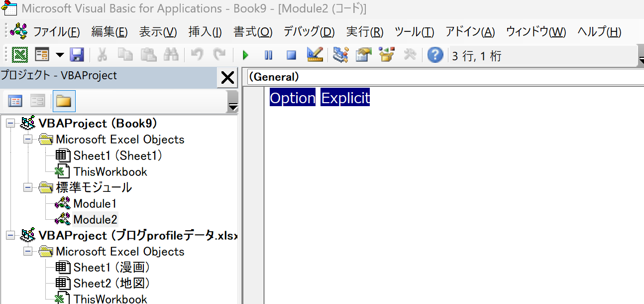Click the Break pause button
The height and width of the screenshot is (304, 644).
coord(268,55)
